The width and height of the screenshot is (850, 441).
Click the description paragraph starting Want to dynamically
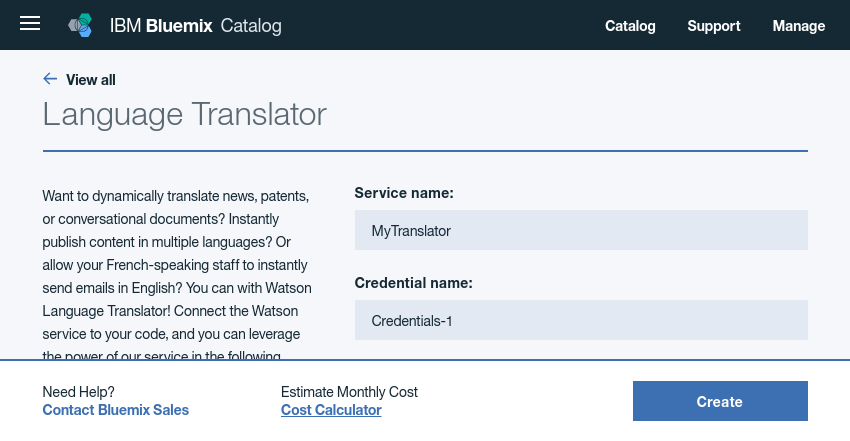point(177,274)
